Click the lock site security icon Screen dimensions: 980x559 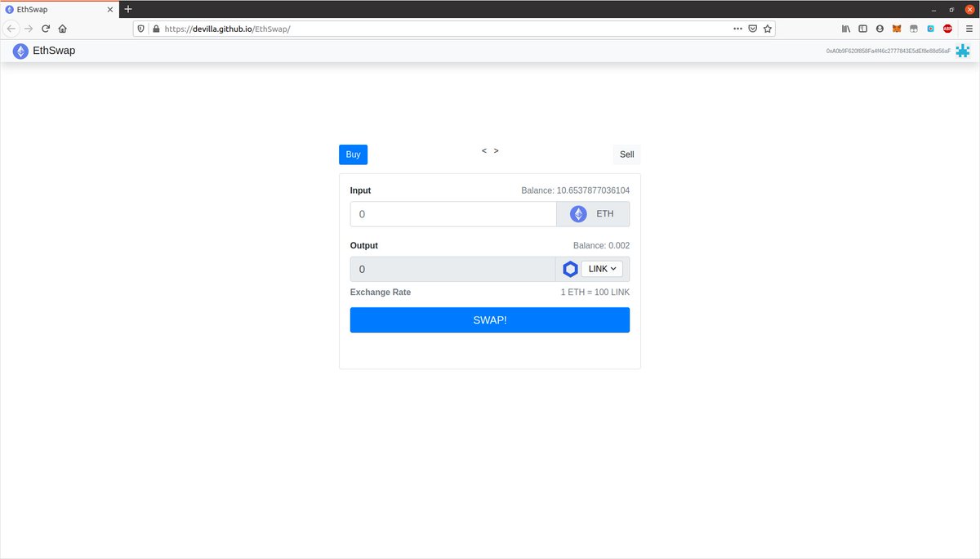155,28
